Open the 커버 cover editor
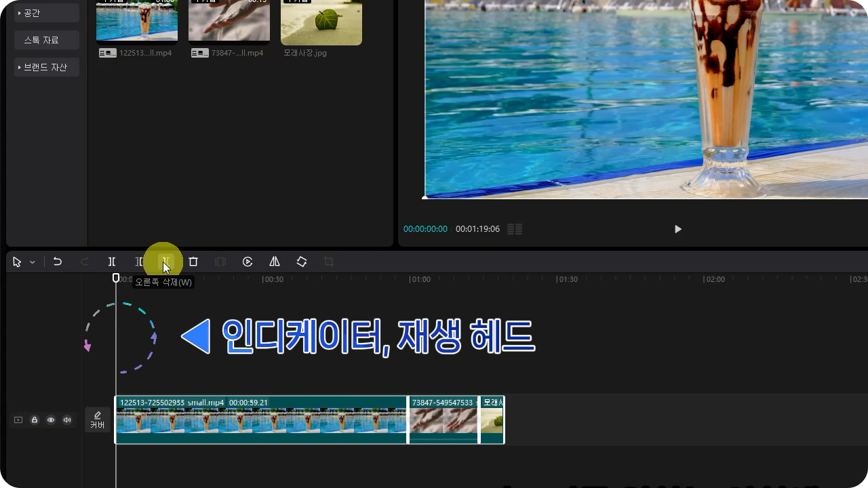Screen dimensions: 868x488 coord(98,420)
